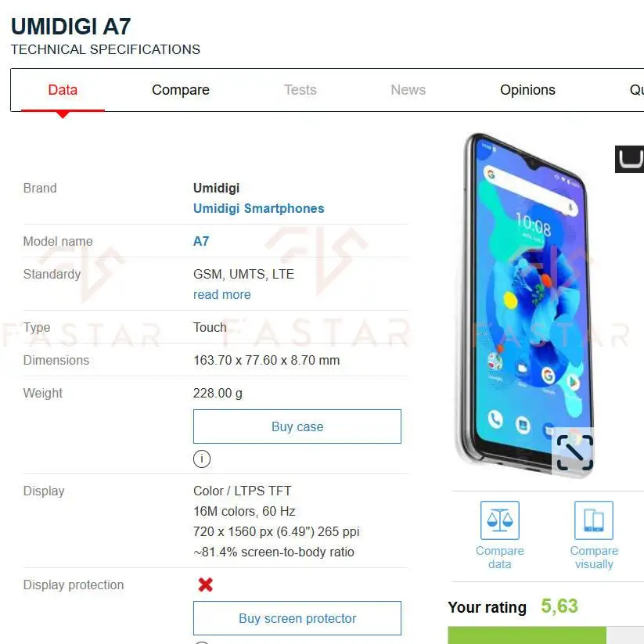Expand Standardy with read more link
This screenshot has width=644, height=644.
tap(221, 294)
